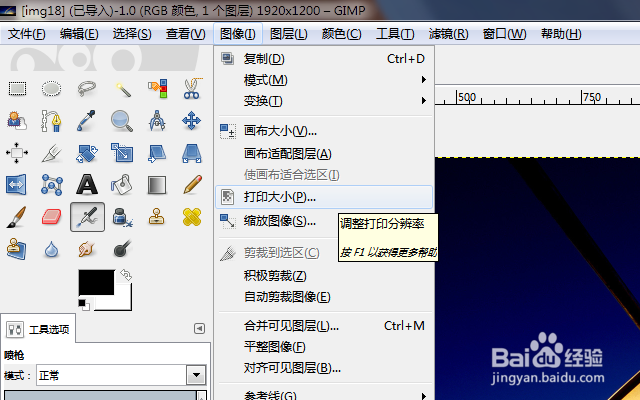This screenshot has height=400, width=640.
Task: Select the Perspective Clone tool
Action: click(x=16, y=249)
